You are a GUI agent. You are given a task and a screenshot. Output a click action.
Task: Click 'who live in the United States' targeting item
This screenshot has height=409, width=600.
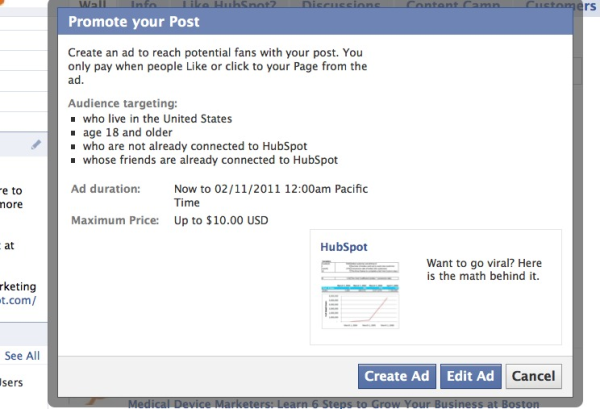[170, 119]
